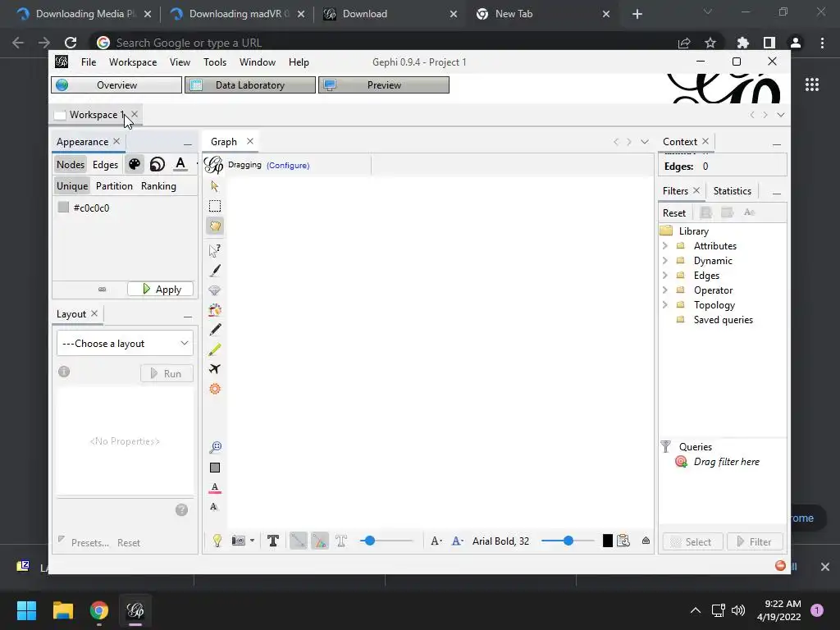Viewport: 840px width, 630px height.
Task: Expand the Operator filter folder
Action: pyautogui.click(x=664, y=290)
